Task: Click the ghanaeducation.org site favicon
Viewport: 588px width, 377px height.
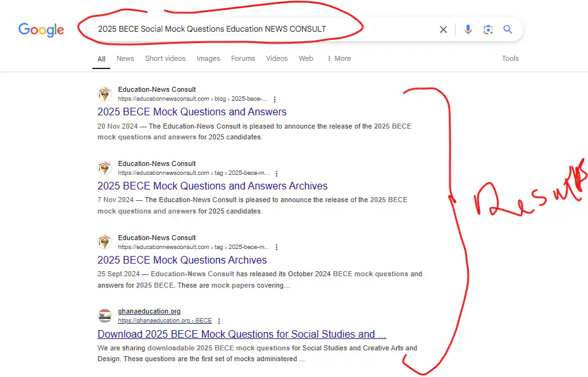Action: [x=105, y=316]
